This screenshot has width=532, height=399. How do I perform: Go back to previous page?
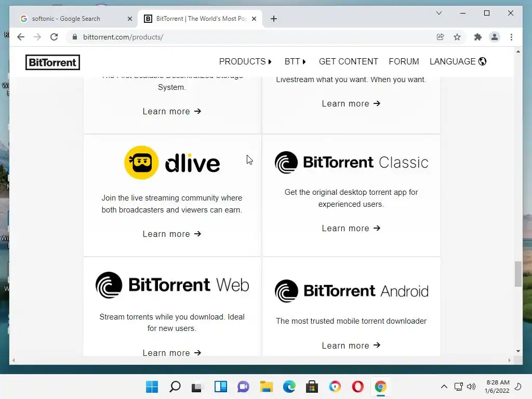[21, 37]
